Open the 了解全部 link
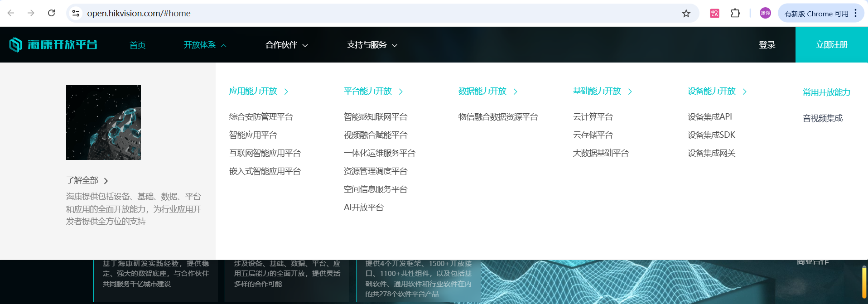 87,180
